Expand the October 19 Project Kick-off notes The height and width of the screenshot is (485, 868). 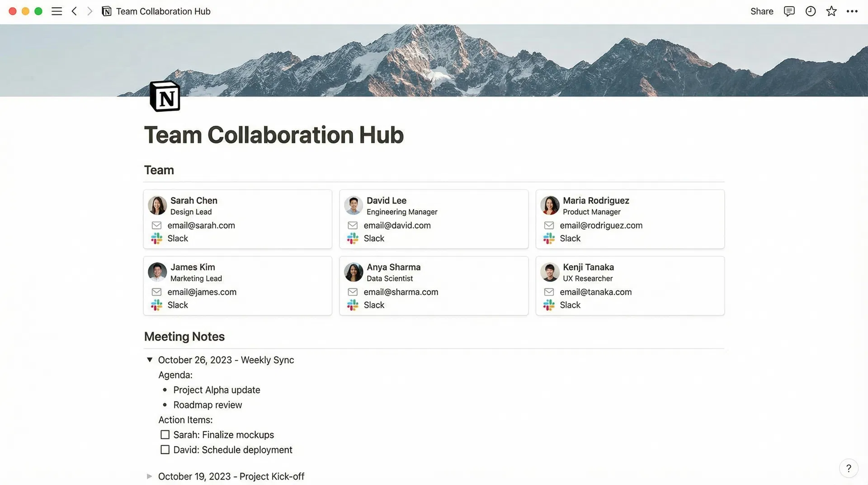coord(150,476)
